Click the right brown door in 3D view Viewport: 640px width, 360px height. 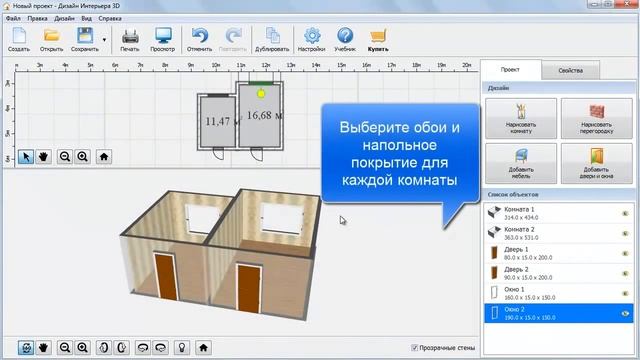249,289
